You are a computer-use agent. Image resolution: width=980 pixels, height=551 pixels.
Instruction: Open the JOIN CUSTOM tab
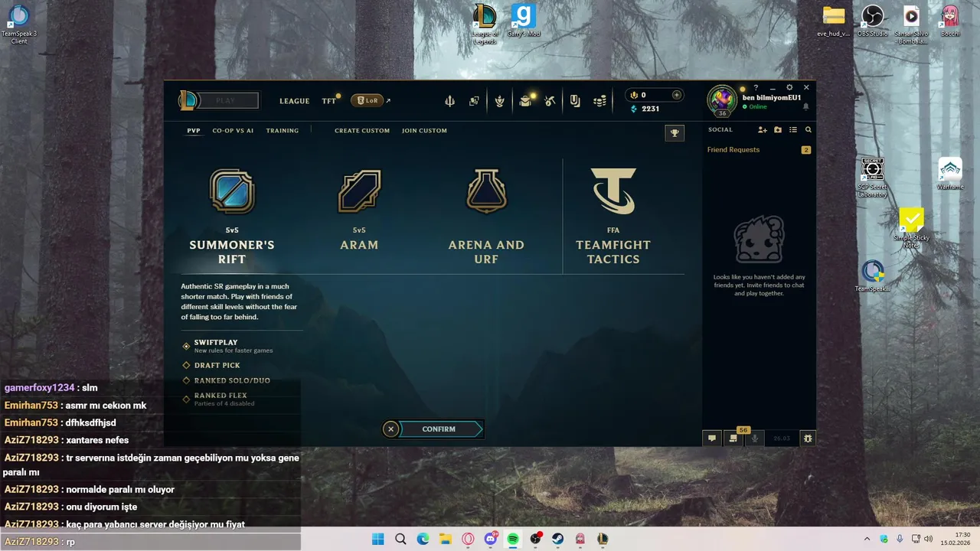[424, 131]
